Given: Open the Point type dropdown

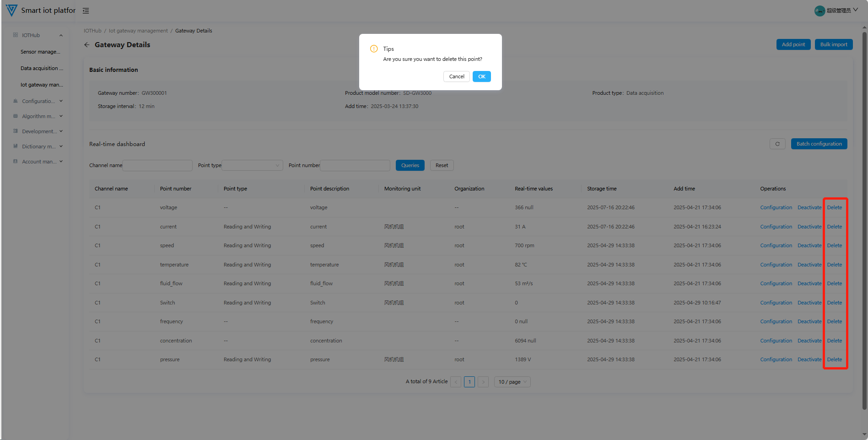Looking at the screenshot, I should pyautogui.click(x=252, y=165).
